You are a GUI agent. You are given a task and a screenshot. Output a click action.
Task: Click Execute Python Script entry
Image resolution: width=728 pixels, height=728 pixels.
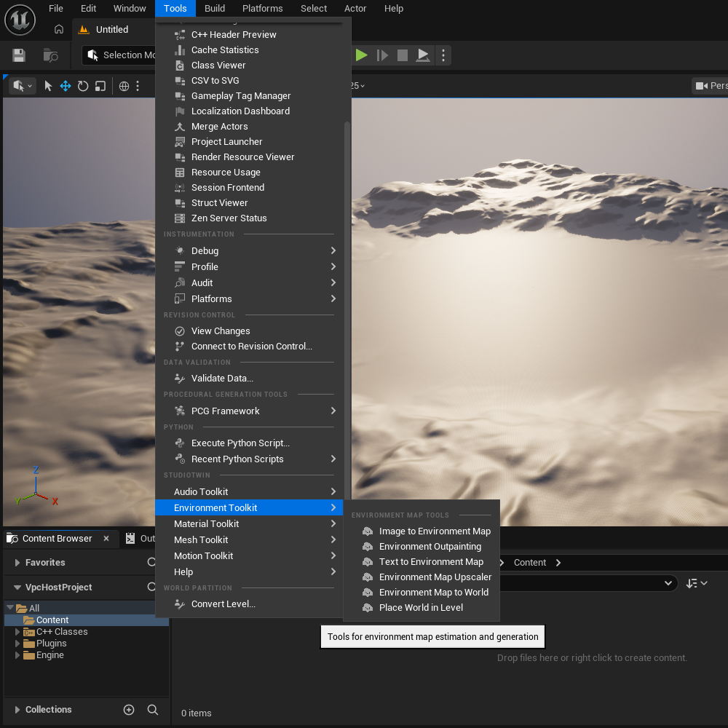coord(249,443)
